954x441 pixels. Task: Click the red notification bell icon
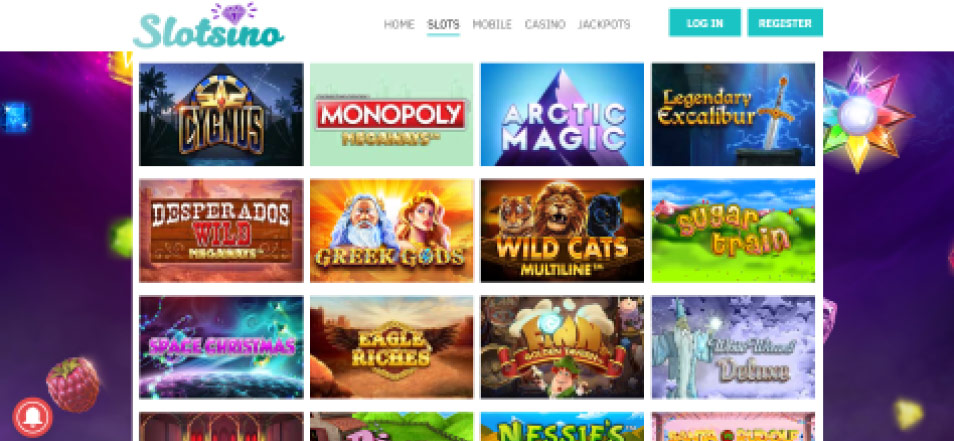(x=32, y=417)
